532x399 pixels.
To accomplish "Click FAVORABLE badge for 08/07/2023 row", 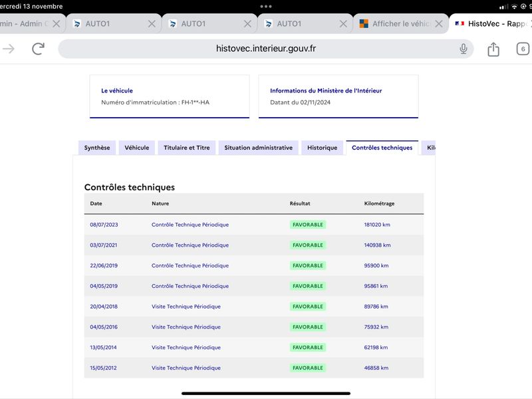I will click(x=308, y=225).
